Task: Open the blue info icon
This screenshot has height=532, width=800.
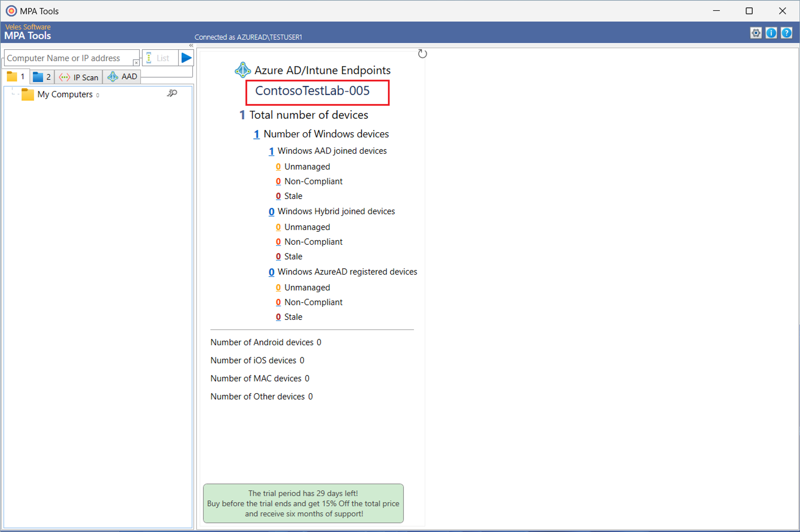Action: click(771, 33)
